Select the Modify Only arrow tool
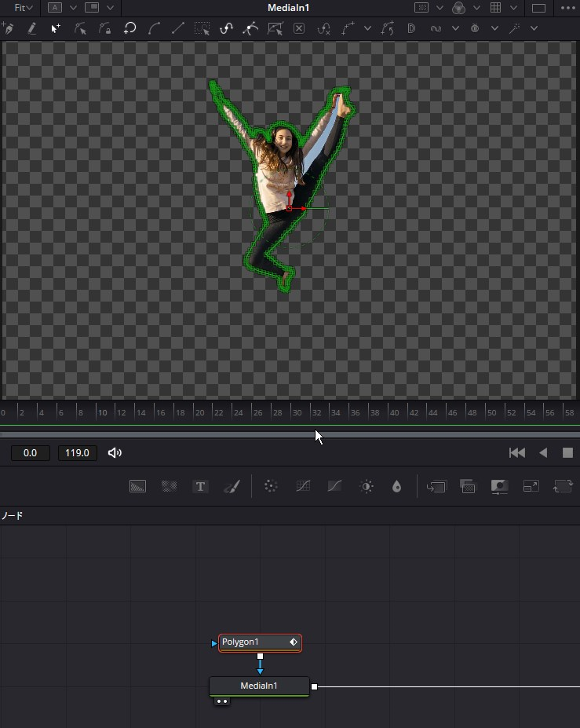The image size is (580, 728). (x=80, y=28)
